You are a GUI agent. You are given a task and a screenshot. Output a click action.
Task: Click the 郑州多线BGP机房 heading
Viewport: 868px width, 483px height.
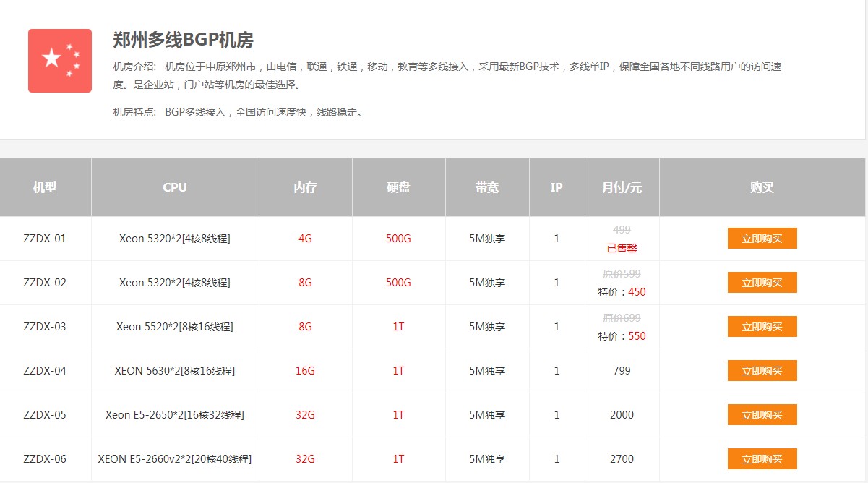coord(183,40)
